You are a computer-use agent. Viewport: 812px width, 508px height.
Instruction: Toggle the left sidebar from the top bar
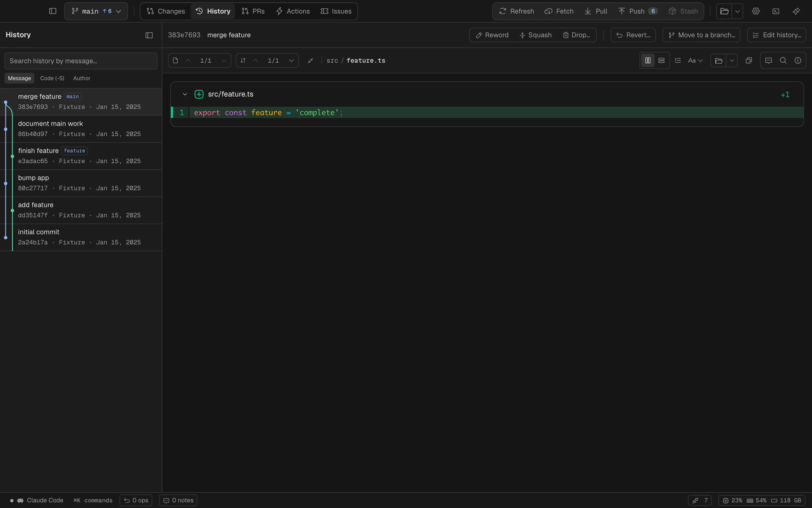pyautogui.click(x=53, y=11)
